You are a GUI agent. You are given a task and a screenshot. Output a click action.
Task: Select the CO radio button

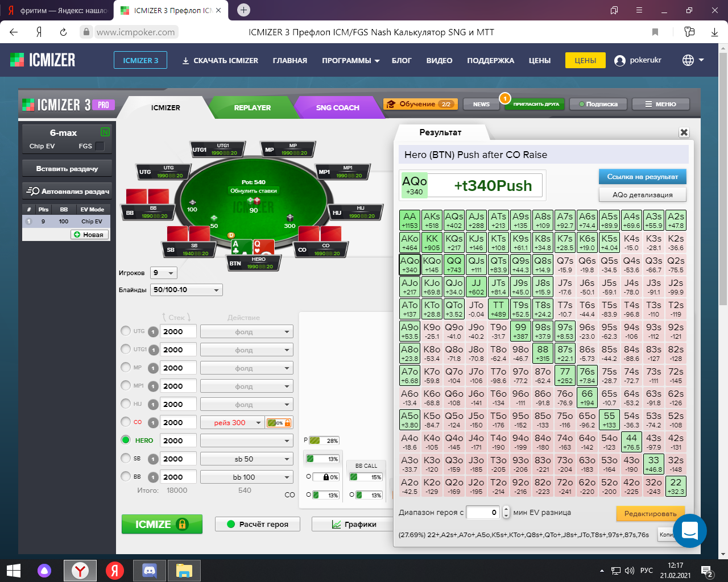[126, 422]
